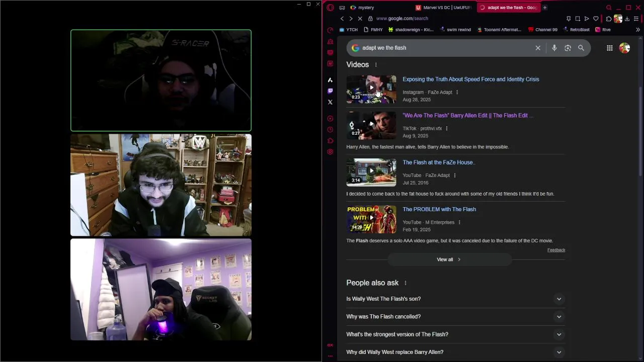644x362 pixels.
Task: Click the 'View all' videos button
Action: point(449,259)
